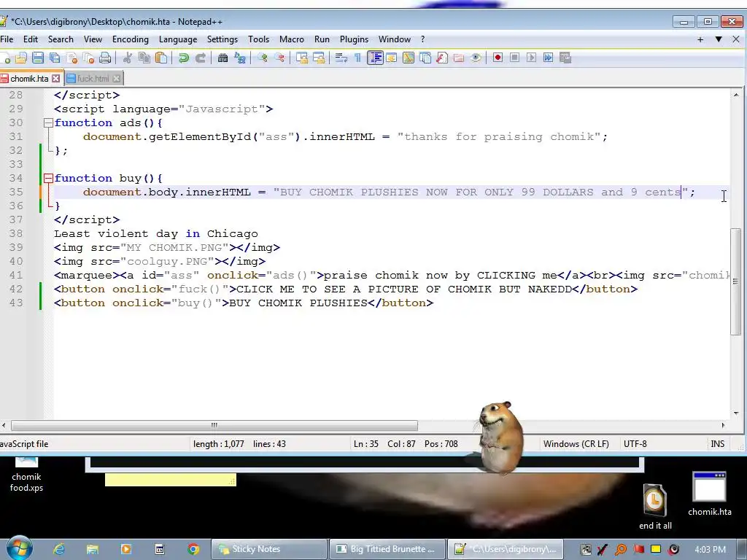Open the Edit menu
Screen dimensions: 747x560
31,39
